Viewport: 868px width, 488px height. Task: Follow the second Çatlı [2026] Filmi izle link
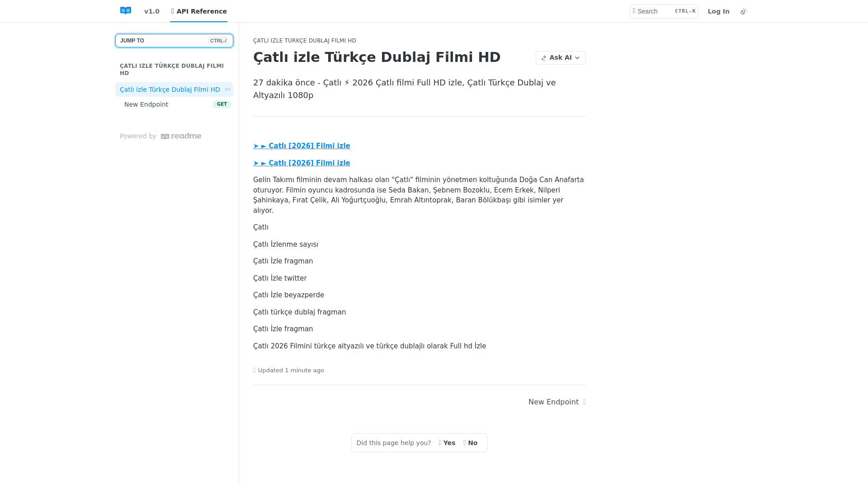point(302,163)
